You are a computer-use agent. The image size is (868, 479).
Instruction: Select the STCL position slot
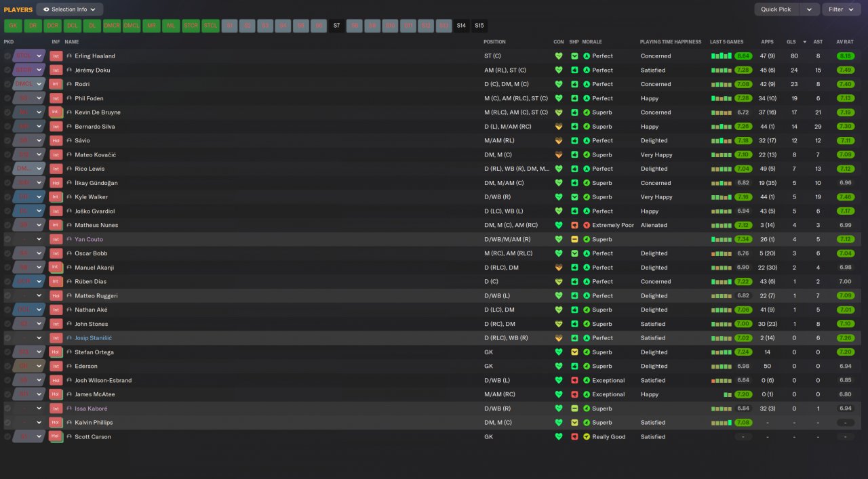tap(211, 26)
